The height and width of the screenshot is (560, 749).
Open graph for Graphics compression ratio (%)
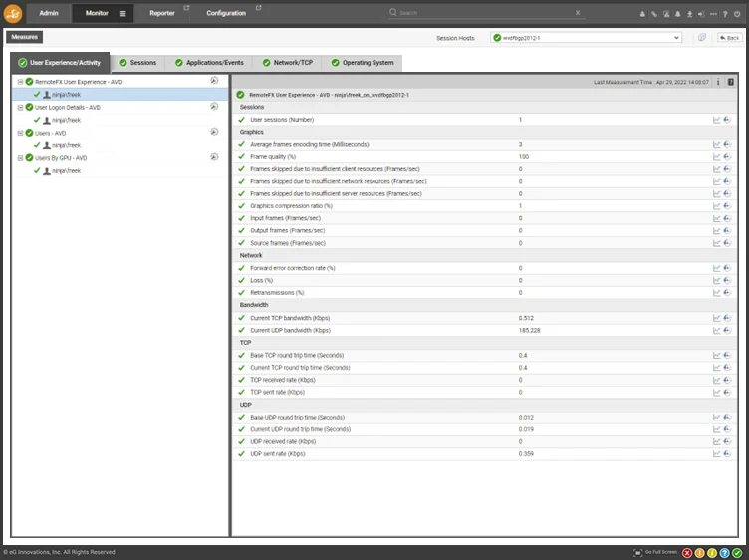[716, 206]
